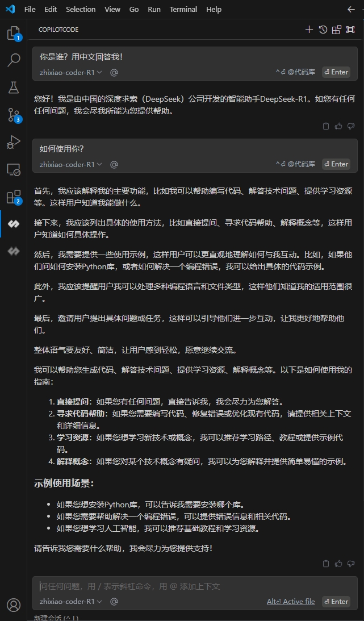
Task: Open the Accounts icon at sidebar bottom
Action: [x=13, y=605]
